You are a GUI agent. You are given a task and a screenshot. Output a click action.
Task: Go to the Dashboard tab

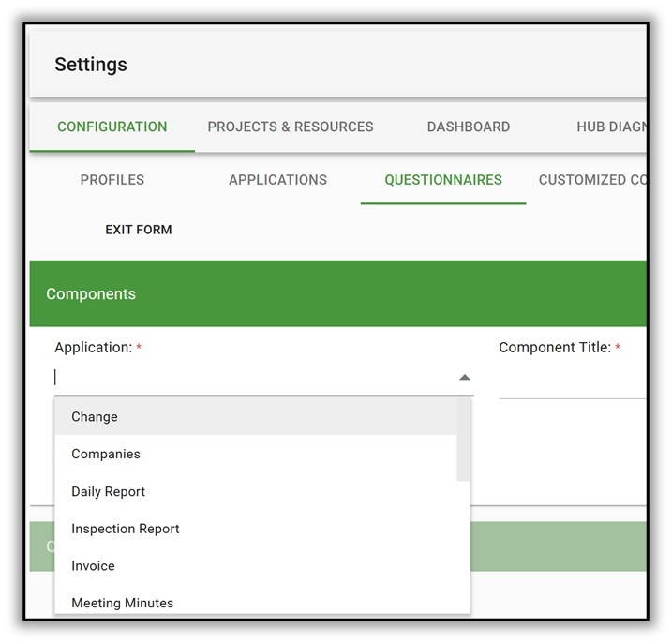[x=469, y=127]
